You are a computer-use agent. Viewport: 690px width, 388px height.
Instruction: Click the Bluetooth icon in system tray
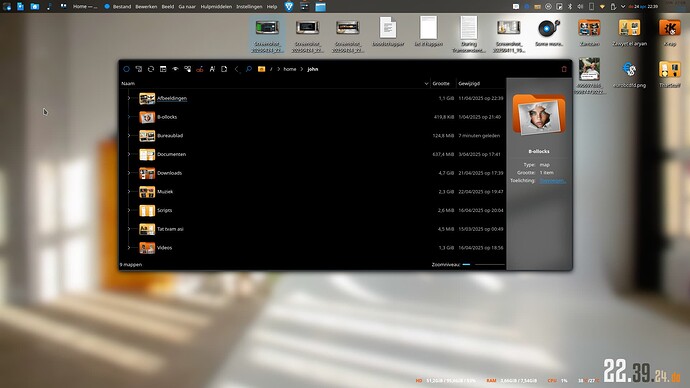pos(569,7)
